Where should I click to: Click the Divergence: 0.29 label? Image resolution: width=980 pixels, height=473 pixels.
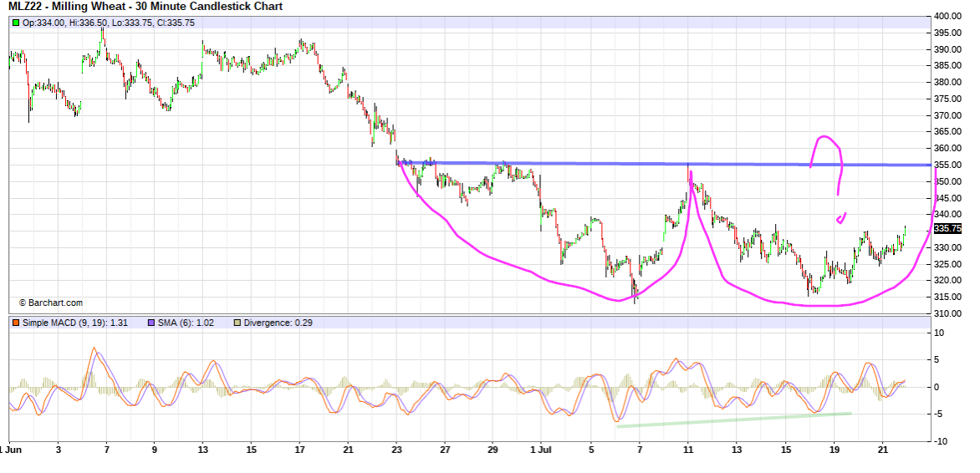click(278, 323)
